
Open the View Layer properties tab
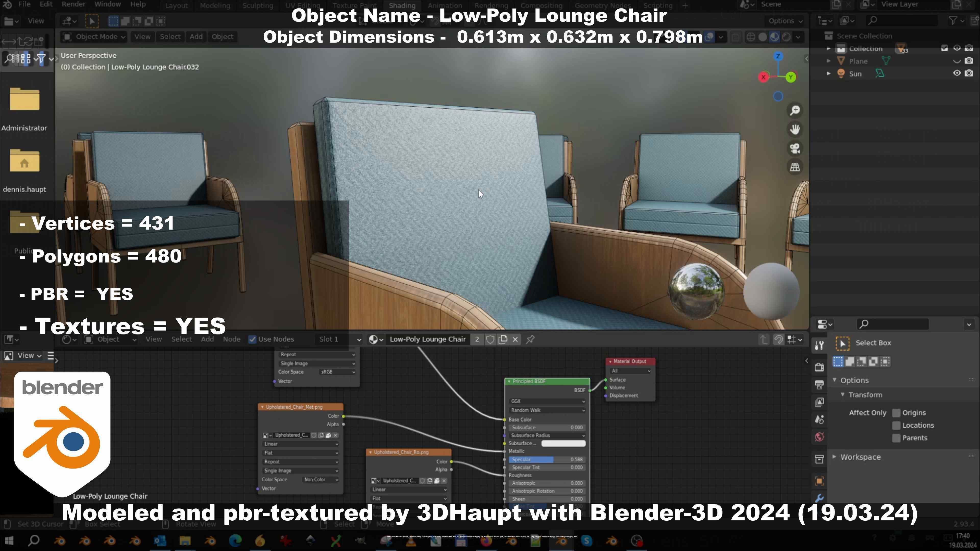[x=819, y=402]
